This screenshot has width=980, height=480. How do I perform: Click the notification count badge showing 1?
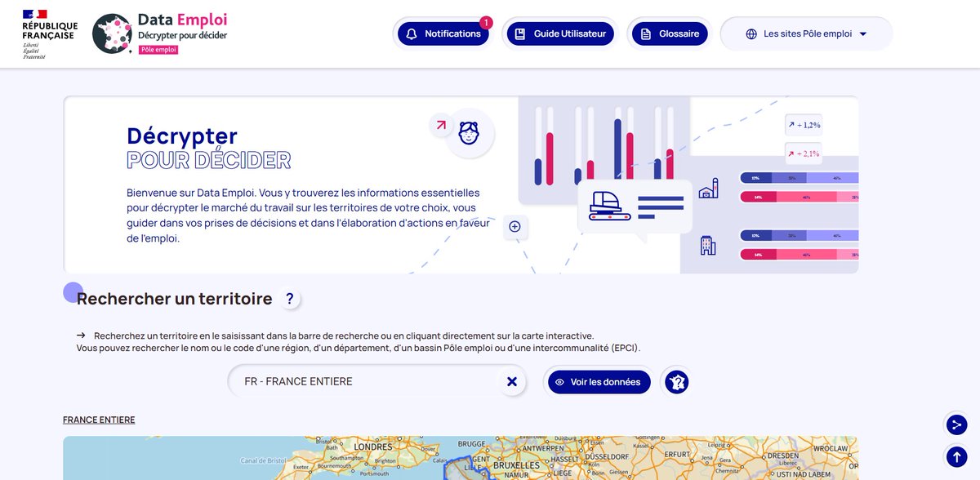pos(487,23)
